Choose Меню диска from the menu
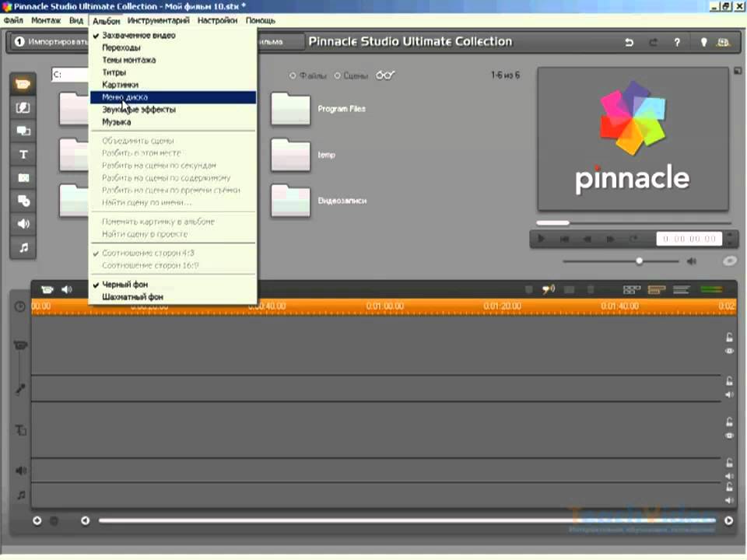The height and width of the screenshot is (560, 747). click(x=173, y=97)
